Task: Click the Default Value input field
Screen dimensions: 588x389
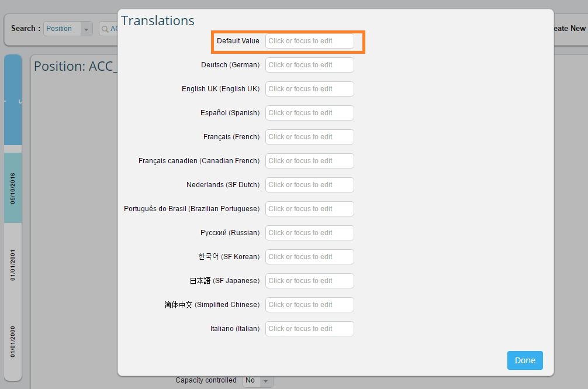Action: (309, 41)
